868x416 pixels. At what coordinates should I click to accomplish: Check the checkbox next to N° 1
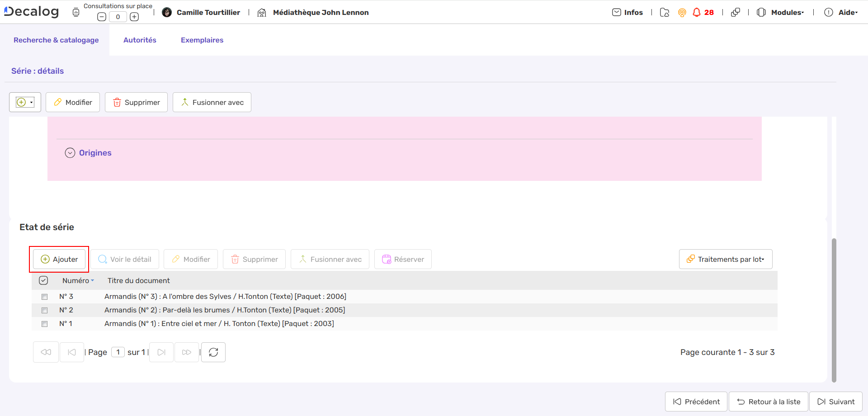click(44, 324)
